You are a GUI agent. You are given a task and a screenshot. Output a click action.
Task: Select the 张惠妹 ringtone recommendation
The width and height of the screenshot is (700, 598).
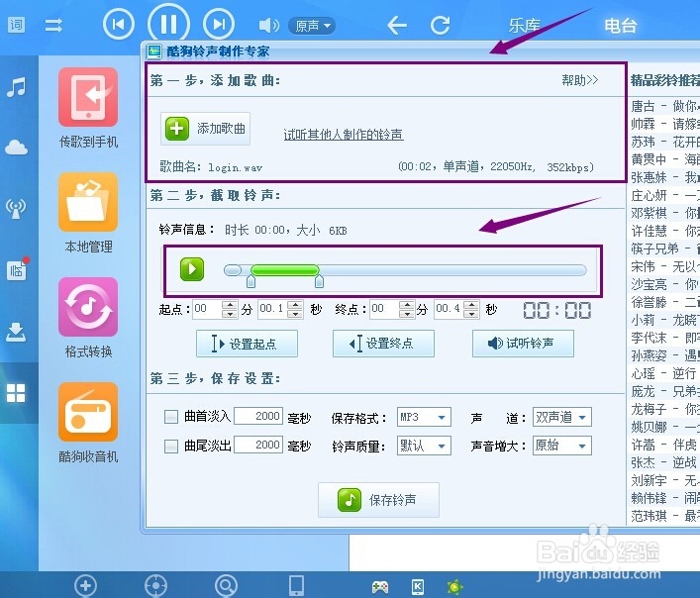click(x=665, y=177)
